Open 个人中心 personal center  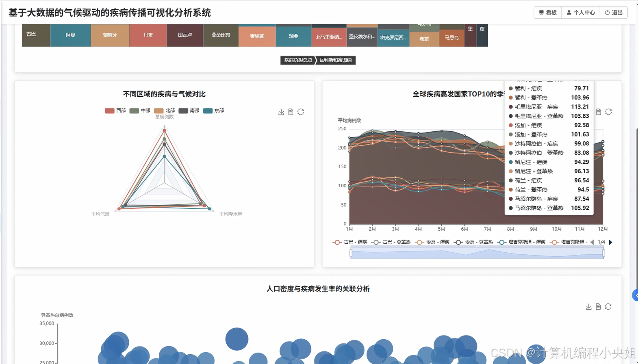[x=581, y=13]
